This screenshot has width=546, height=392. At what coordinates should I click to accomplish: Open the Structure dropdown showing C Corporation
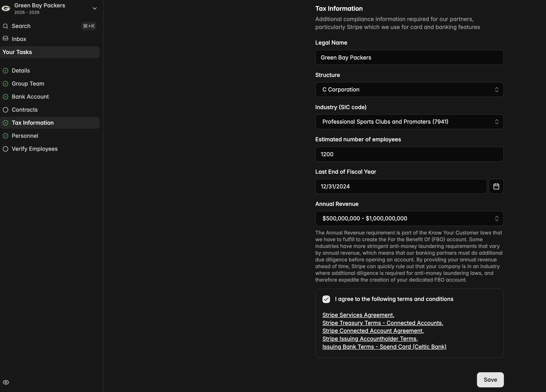point(409,90)
